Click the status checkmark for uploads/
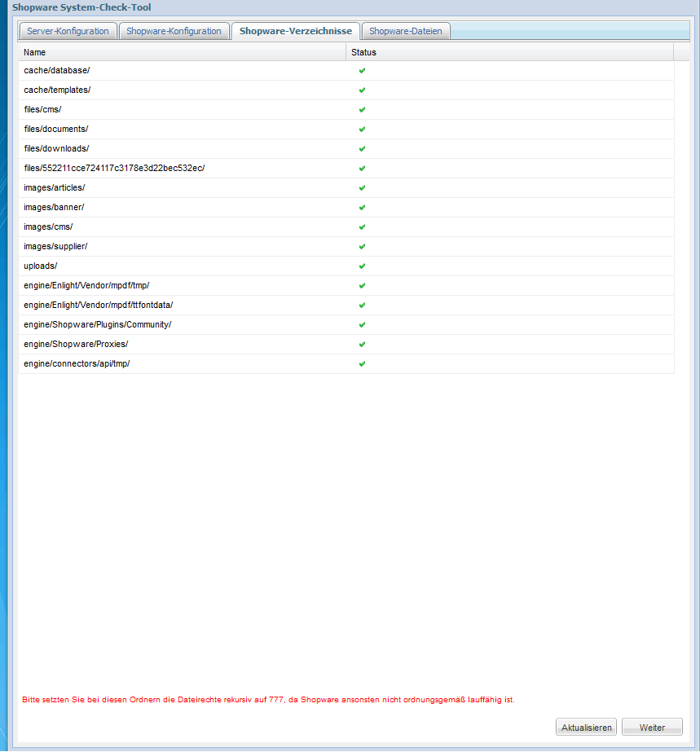Viewport: 700px width, 752px height. pyautogui.click(x=363, y=266)
